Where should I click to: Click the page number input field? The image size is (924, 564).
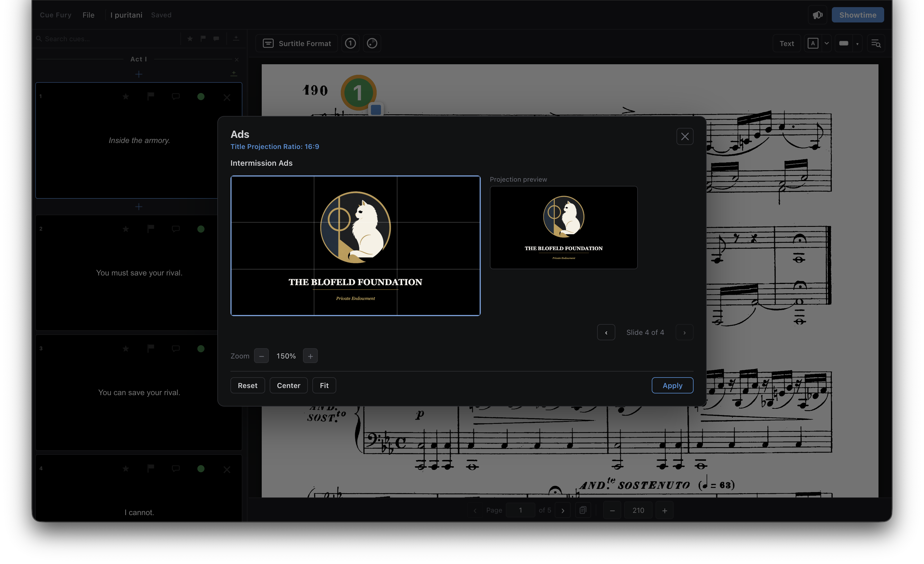[520, 510]
